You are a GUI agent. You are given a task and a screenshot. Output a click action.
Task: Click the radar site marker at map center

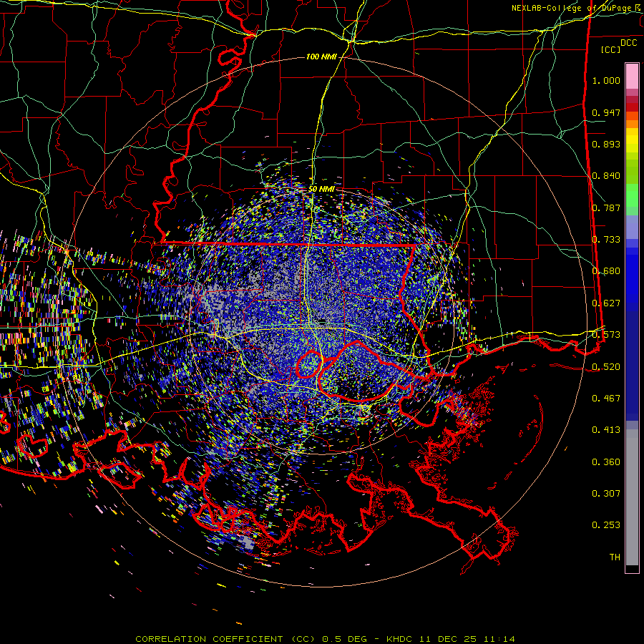(x=323, y=321)
